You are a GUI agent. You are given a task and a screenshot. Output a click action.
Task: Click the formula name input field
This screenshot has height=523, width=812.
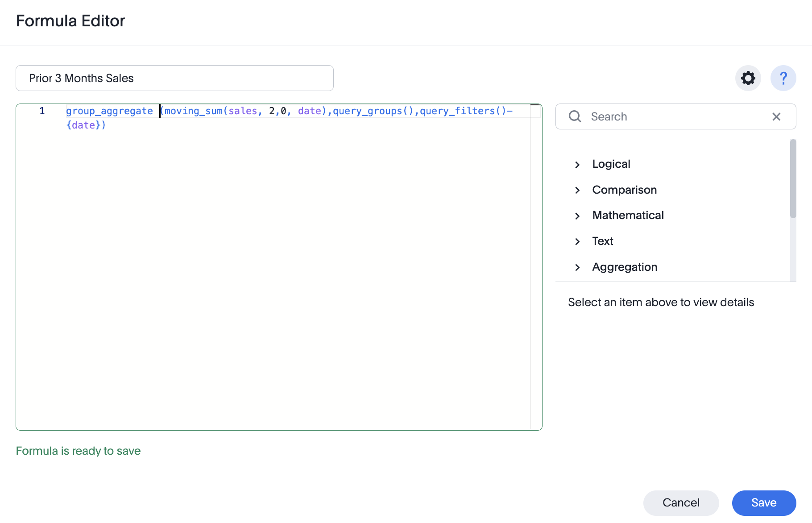click(174, 78)
